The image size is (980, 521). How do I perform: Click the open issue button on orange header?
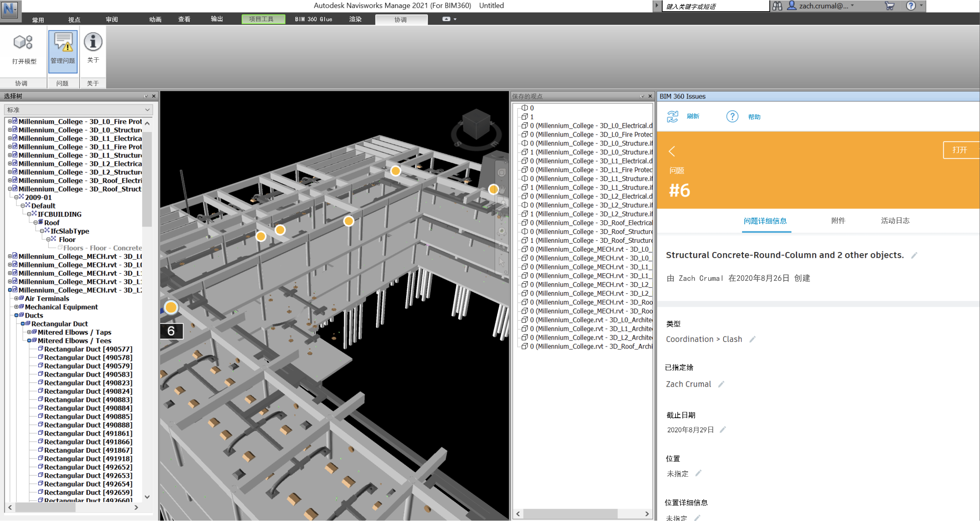pos(959,150)
